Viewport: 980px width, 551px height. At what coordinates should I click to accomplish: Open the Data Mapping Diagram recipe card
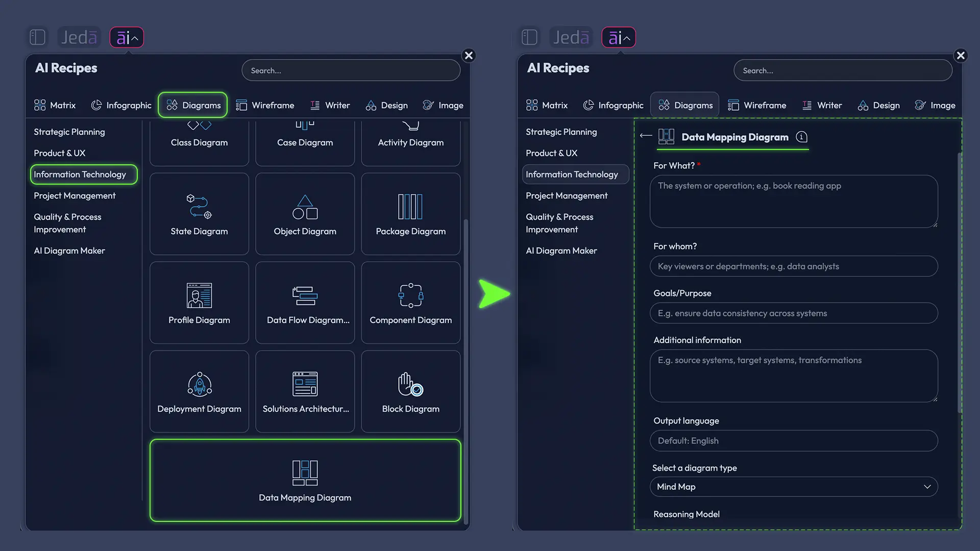point(305,481)
